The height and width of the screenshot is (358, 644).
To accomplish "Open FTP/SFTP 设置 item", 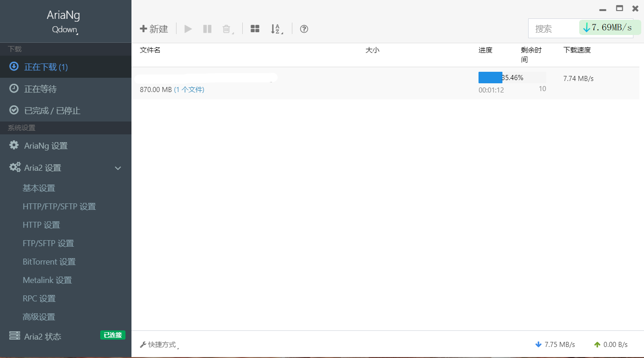I will [48, 243].
